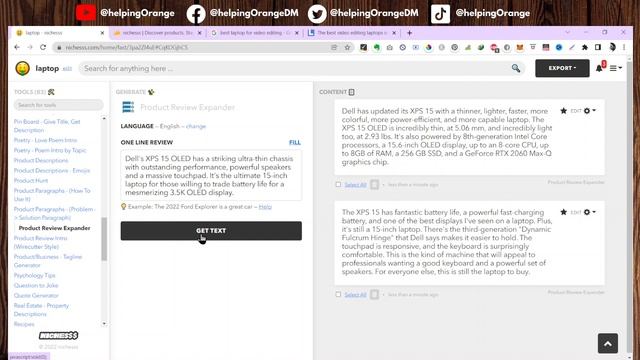Click the magnifier icon in search bar
Viewport: 640px width, 360px height.
[516, 68]
